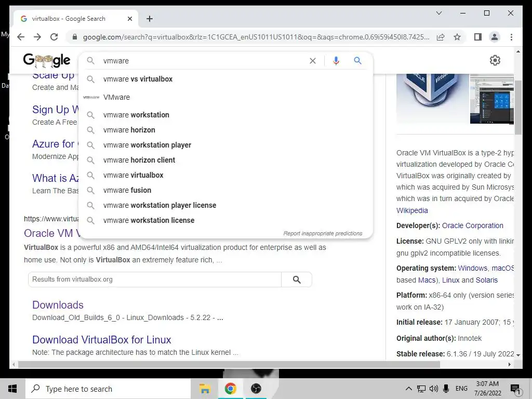
Task: Open the Chrome tab search dropdown
Action: point(438,13)
